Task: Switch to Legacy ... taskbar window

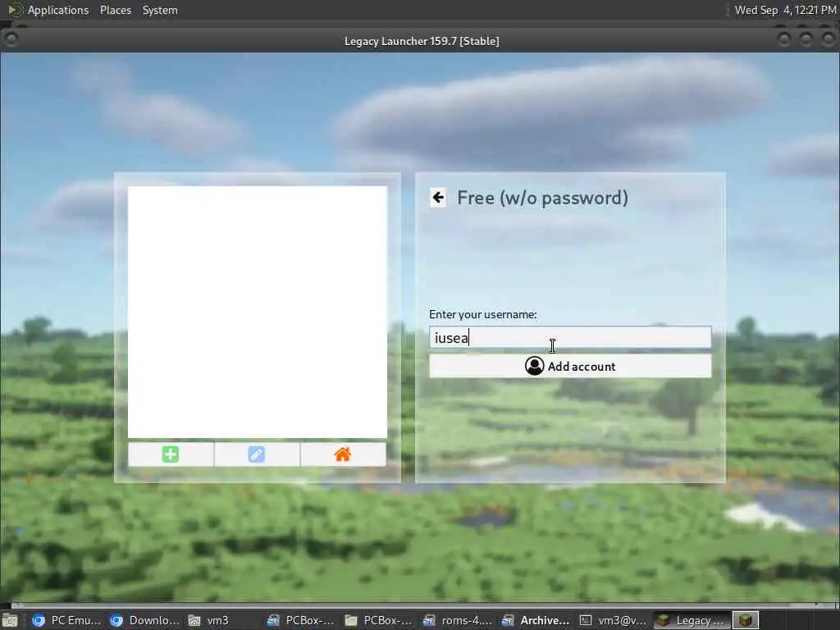Action: [691, 620]
